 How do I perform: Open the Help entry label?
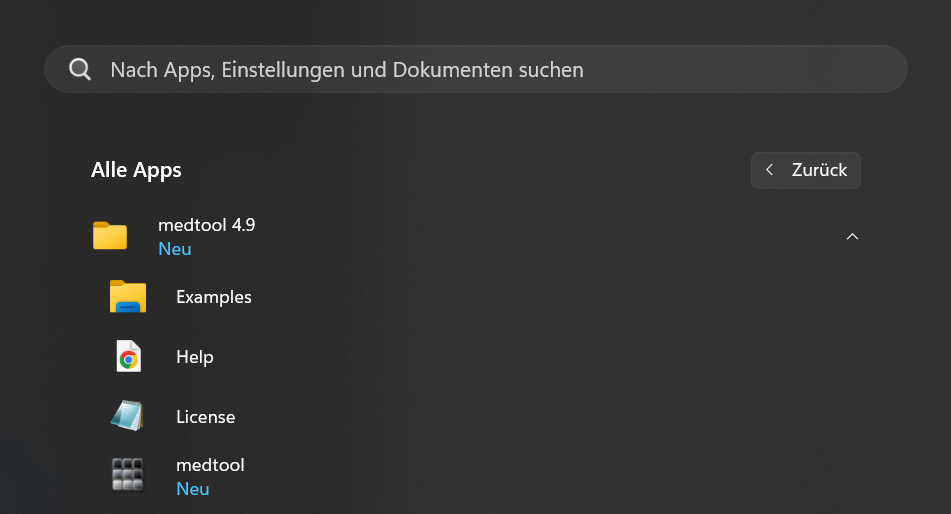click(x=194, y=357)
